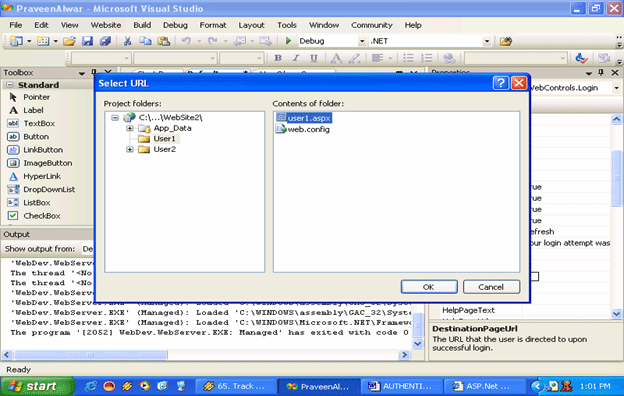Image resolution: width=624 pixels, height=396 pixels.
Task: Start debugging with the green play icon
Action: pos(289,41)
